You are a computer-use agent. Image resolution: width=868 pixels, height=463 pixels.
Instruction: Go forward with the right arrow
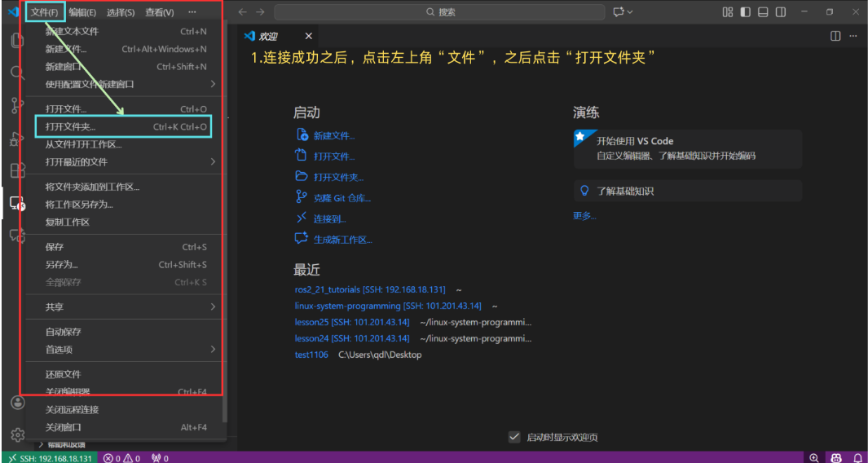[x=260, y=11]
